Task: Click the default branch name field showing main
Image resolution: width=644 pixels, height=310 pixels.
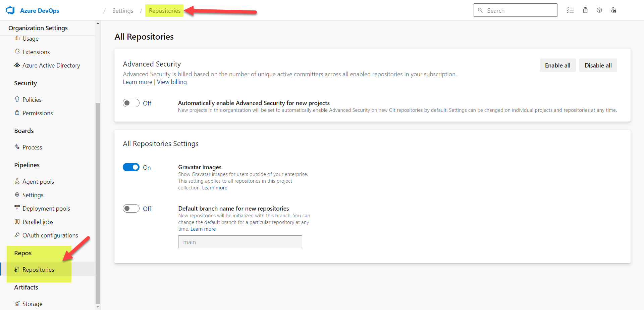Action: pos(240,242)
